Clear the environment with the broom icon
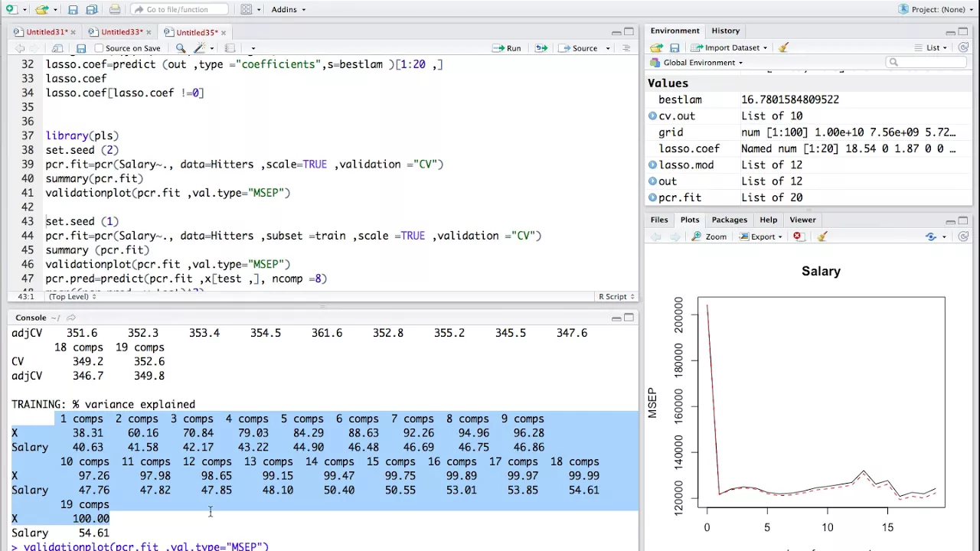 783,47
